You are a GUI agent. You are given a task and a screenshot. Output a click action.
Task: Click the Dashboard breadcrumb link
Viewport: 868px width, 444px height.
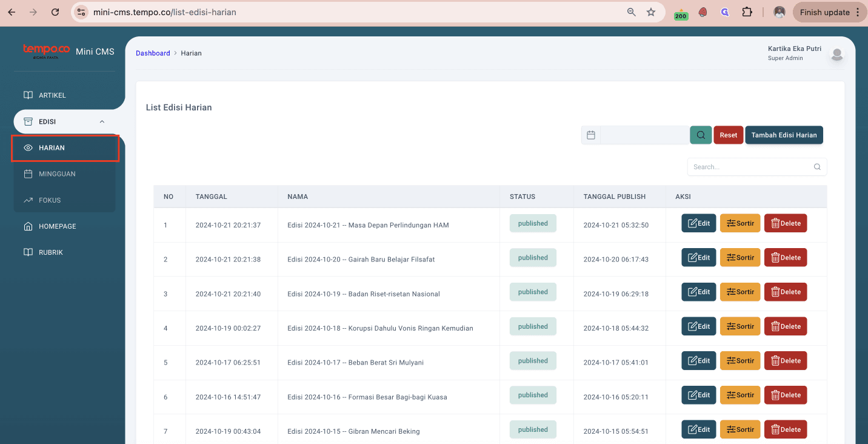coord(153,53)
